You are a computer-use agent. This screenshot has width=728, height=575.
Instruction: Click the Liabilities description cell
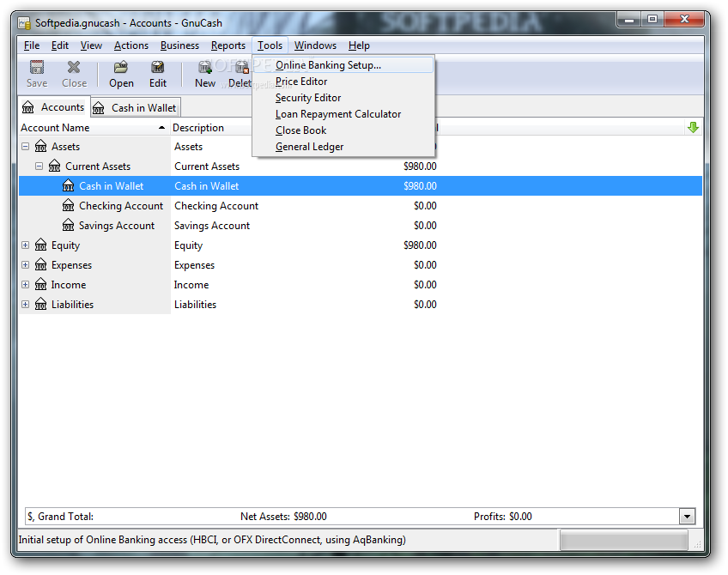196,305
